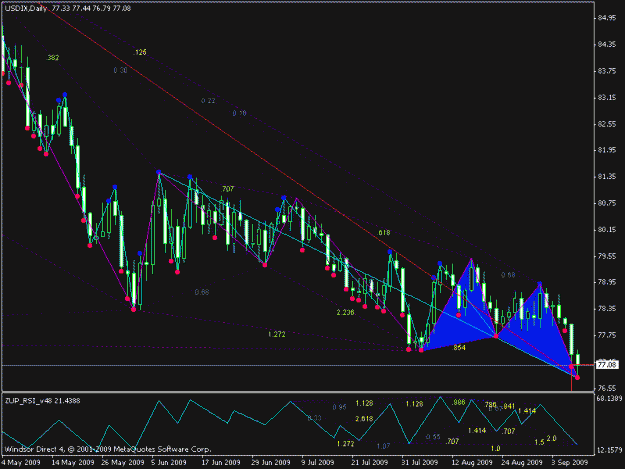Select the .841 label in RSI panel
Viewport: 625px width, 469px height.
pos(508,406)
